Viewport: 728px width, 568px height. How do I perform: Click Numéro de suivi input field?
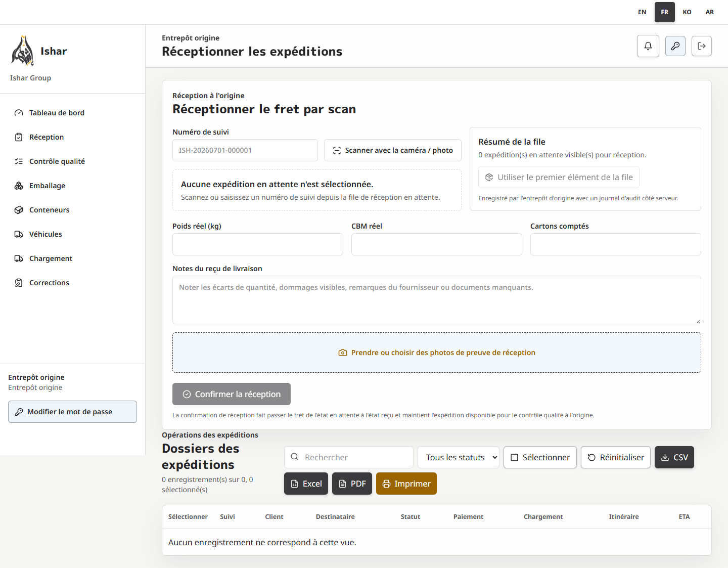pyautogui.click(x=245, y=150)
